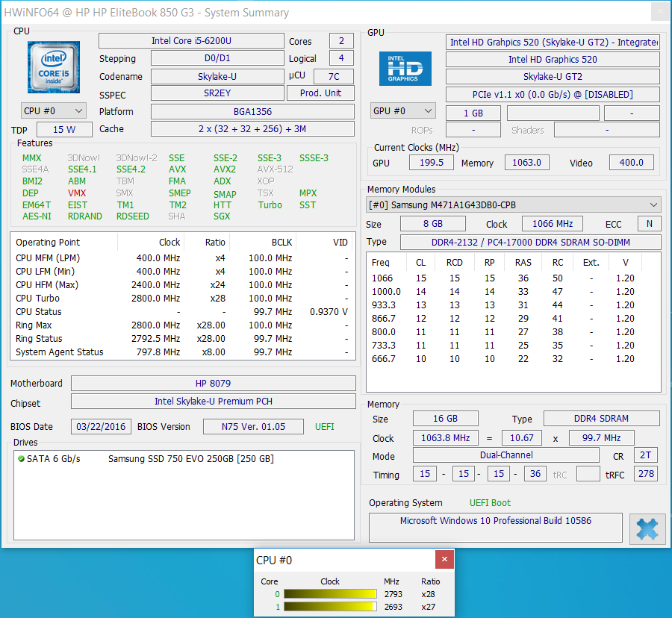672x618 pixels.
Task: Click the Operating Point column header
Action: (64, 242)
